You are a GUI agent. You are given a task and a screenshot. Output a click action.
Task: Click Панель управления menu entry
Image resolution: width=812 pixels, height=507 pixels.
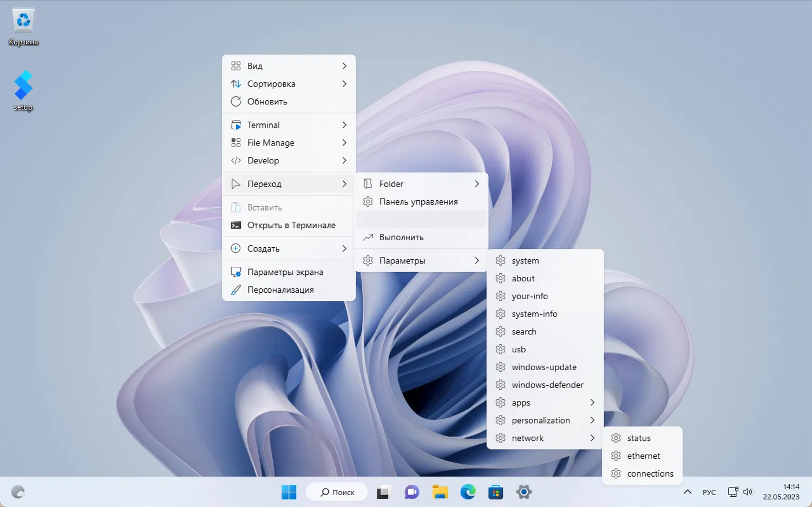tap(418, 202)
